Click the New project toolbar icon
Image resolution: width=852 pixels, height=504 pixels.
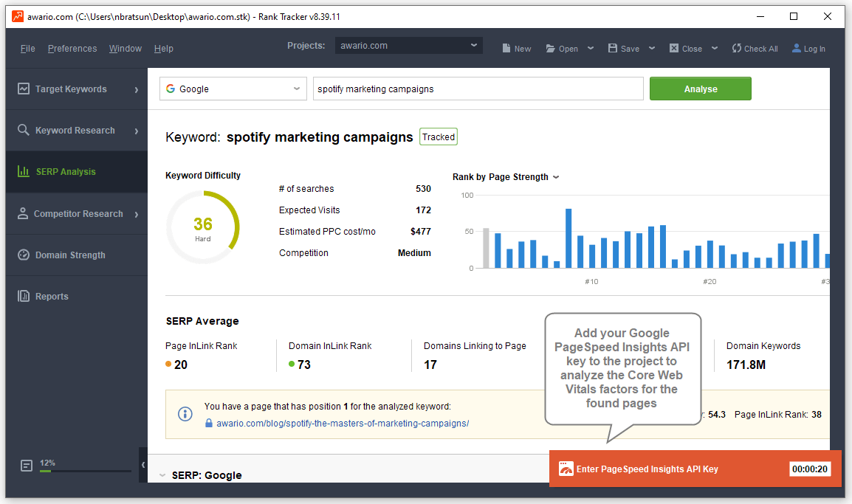coord(506,49)
